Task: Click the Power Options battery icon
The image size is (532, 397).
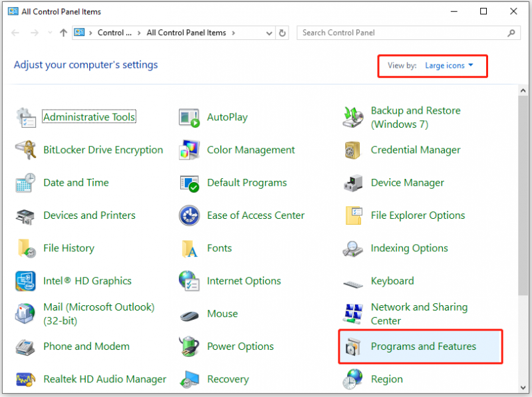Action: (x=190, y=346)
